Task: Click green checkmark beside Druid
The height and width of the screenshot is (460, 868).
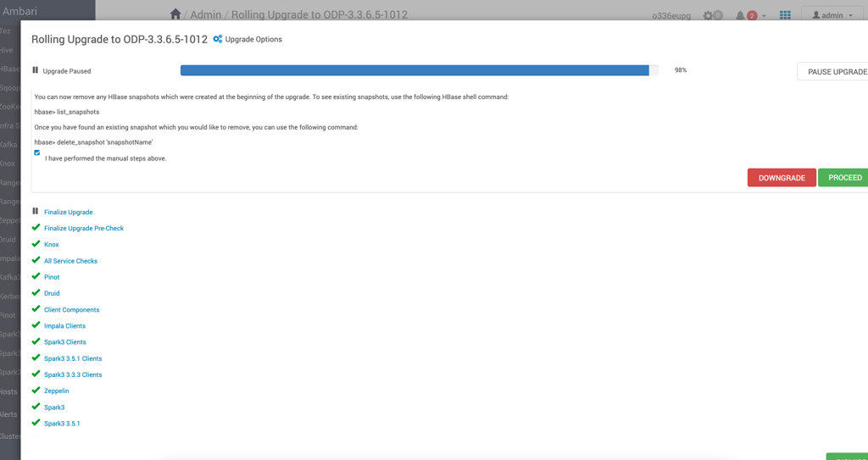Action: pyautogui.click(x=36, y=292)
